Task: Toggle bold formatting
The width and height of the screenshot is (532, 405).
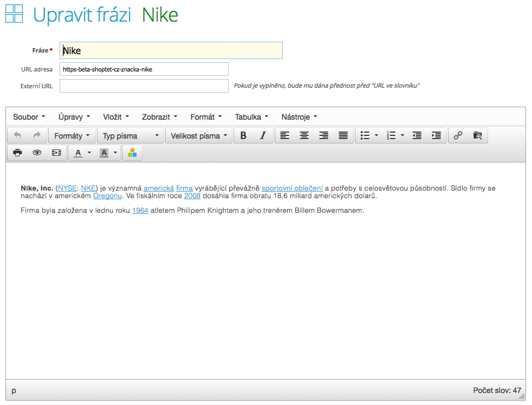Action: 243,136
